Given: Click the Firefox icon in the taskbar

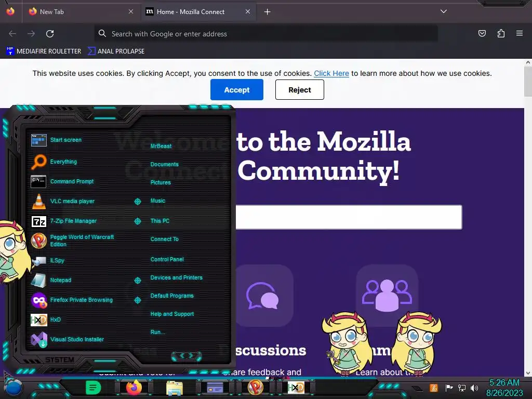Looking at the screenshot, I should [x=134, y=388].
